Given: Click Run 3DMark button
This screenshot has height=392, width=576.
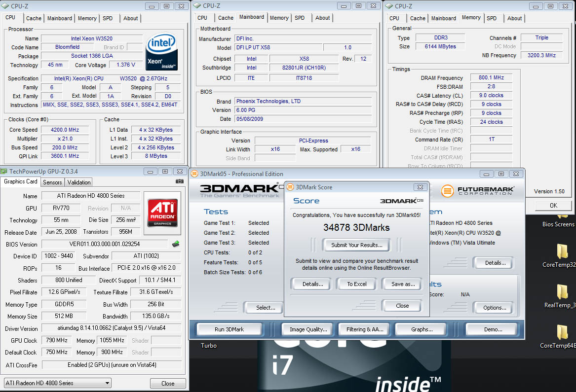Looking at the screenshot, I should [229, 329].
